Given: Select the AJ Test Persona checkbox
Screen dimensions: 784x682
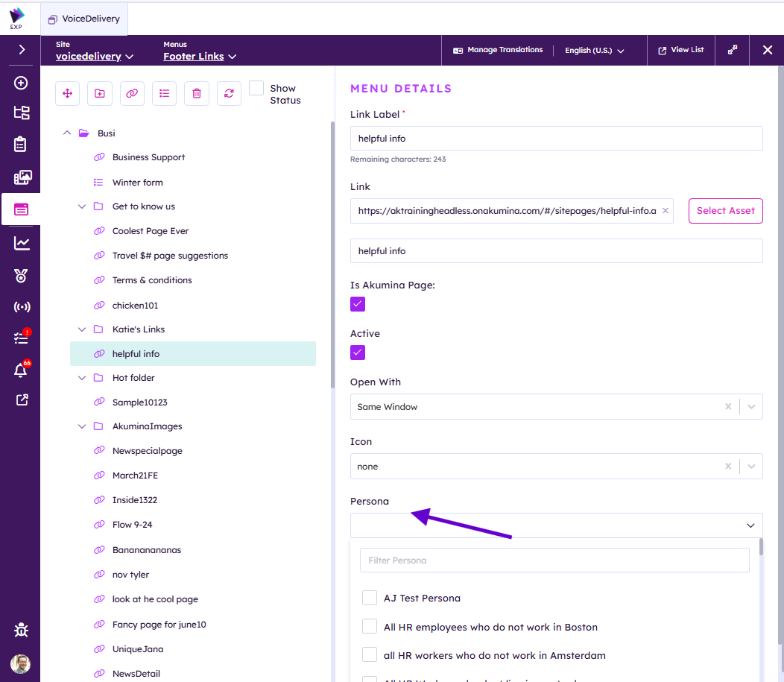Looking at the screenshot, I should point(370,598).
